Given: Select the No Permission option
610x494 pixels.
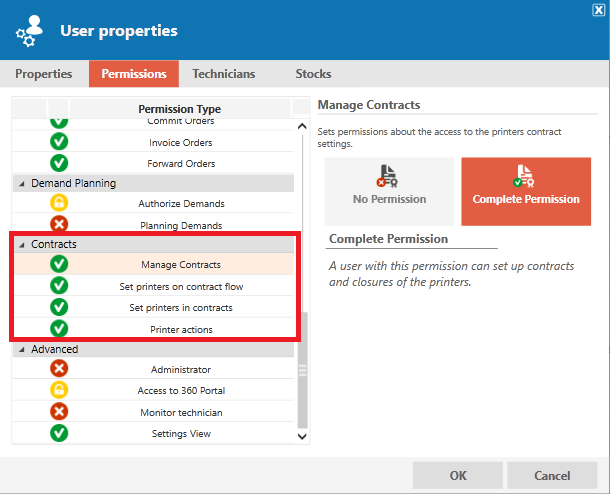Looking at the screenshot, I should (389, 191).
